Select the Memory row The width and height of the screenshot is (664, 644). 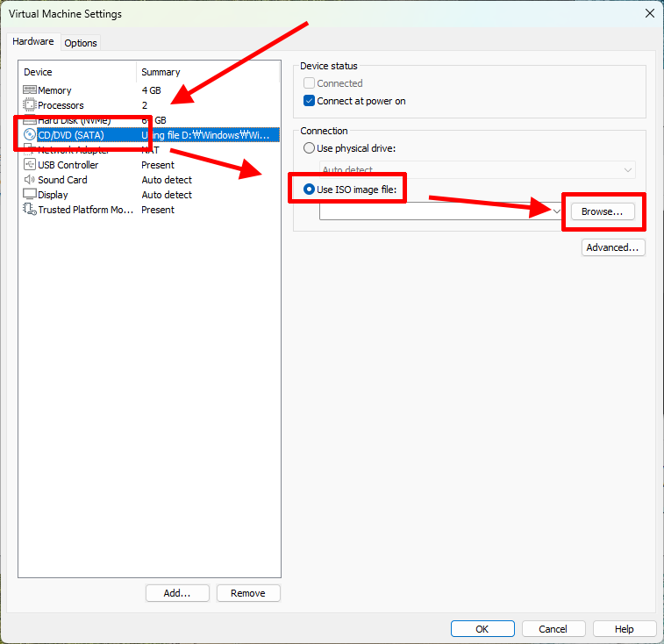pos(150,90)
